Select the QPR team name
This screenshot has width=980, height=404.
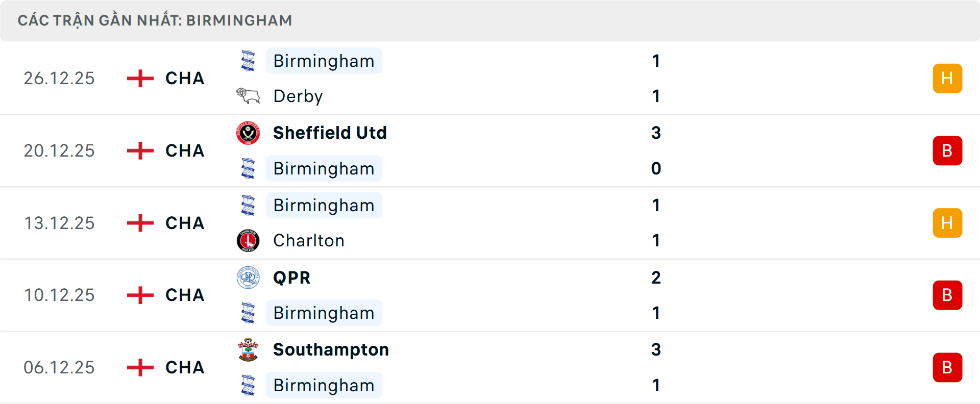tap(291, 277)
